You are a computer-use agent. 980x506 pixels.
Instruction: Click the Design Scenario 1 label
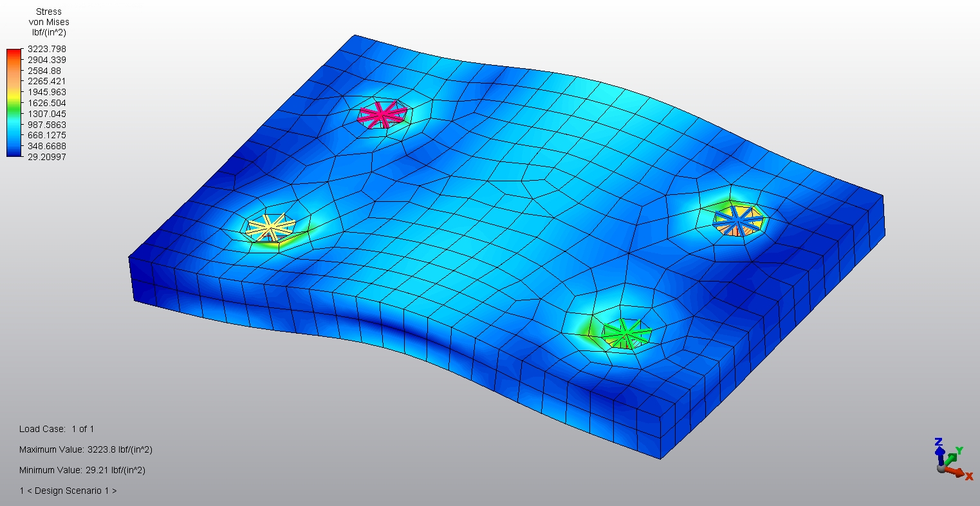click(x=68, y=491)
